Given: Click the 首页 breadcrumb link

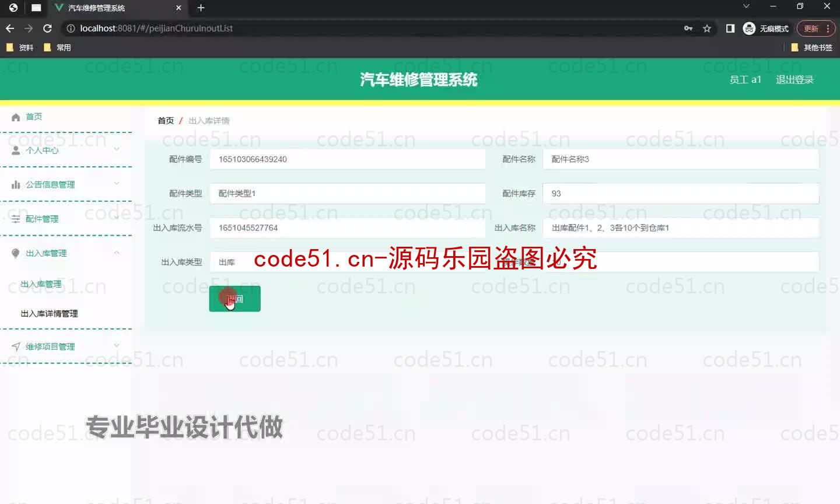Looking at the screenshot, I should pos(166,121).
